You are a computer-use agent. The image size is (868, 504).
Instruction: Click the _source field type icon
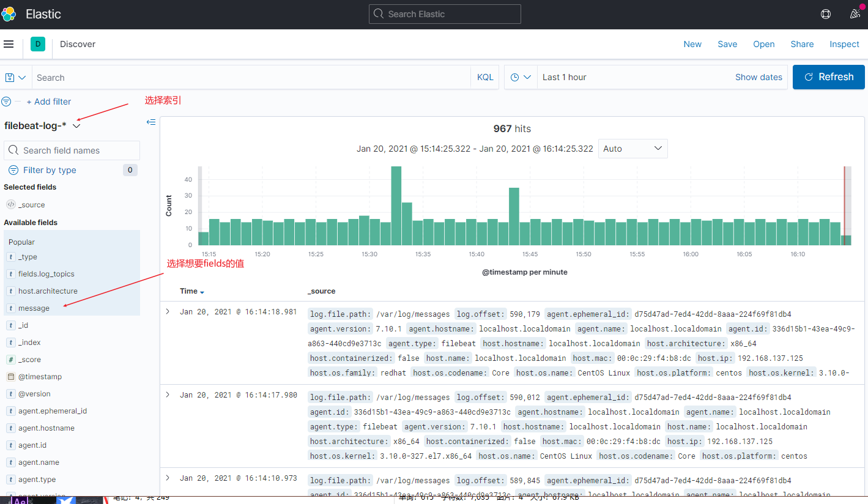pos(11,205)
